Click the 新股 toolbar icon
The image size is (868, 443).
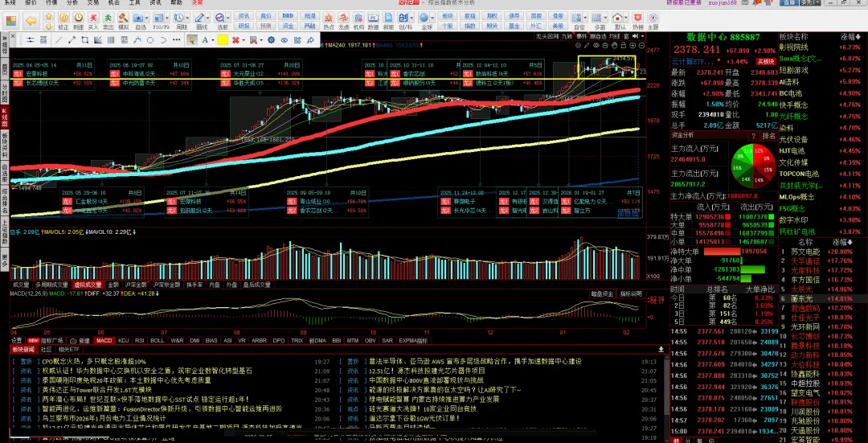[388, 20]
